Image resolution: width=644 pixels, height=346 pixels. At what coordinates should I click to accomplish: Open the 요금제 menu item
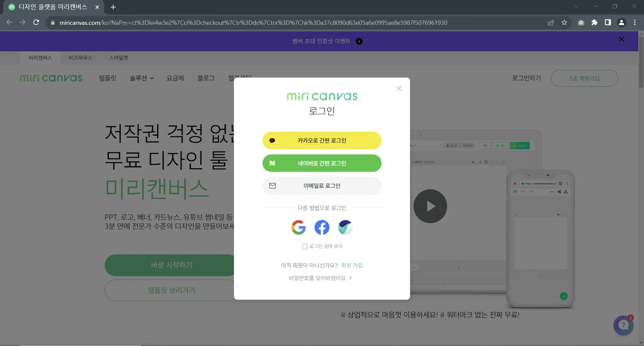pyautogui.click(x=175, y=78)
